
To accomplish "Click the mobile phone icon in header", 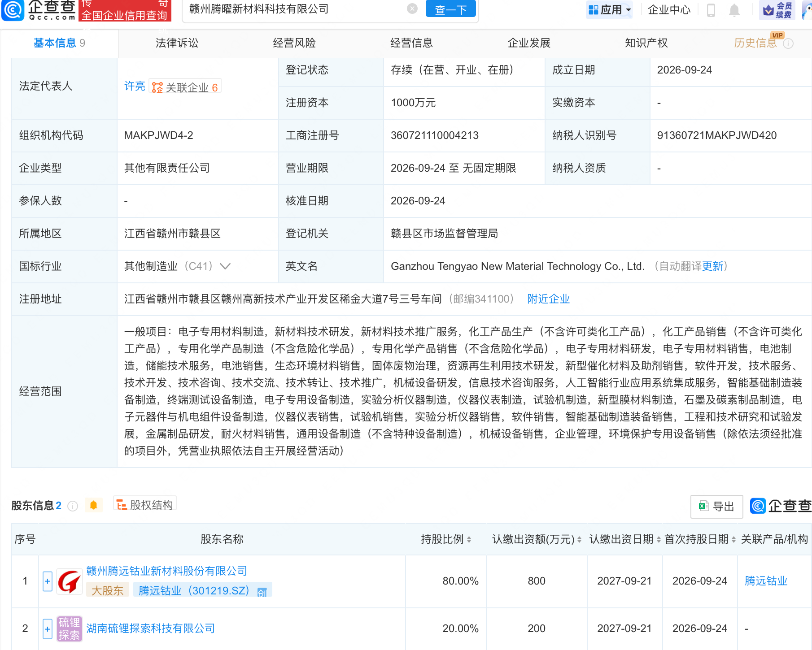I will tap(711, 10).
